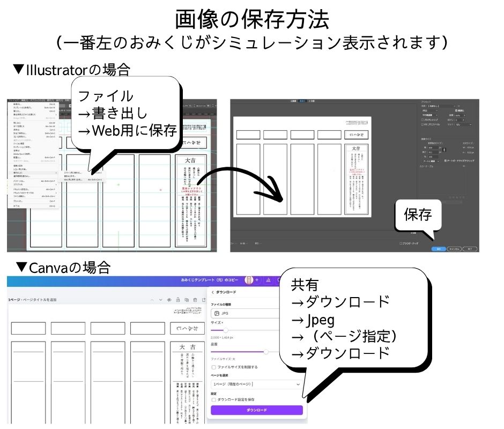Click the purple ダウンロード button in Canva

(x=257, y=410)
